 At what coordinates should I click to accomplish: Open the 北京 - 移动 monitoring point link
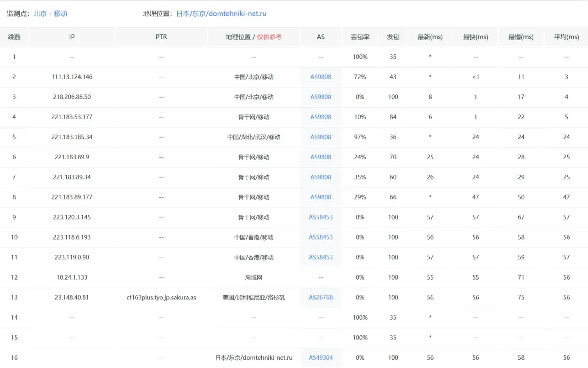click(51, 14)
